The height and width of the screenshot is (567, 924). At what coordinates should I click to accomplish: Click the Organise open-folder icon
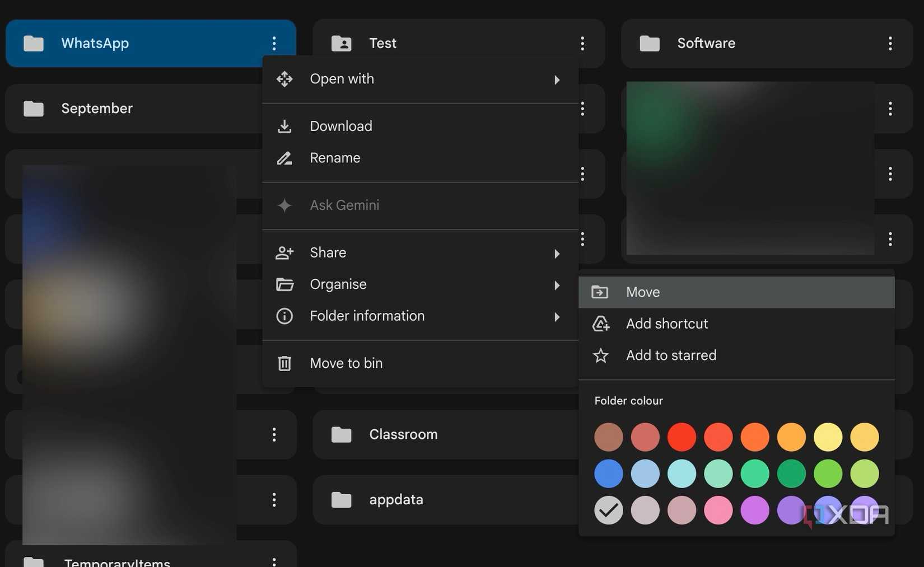284,284
